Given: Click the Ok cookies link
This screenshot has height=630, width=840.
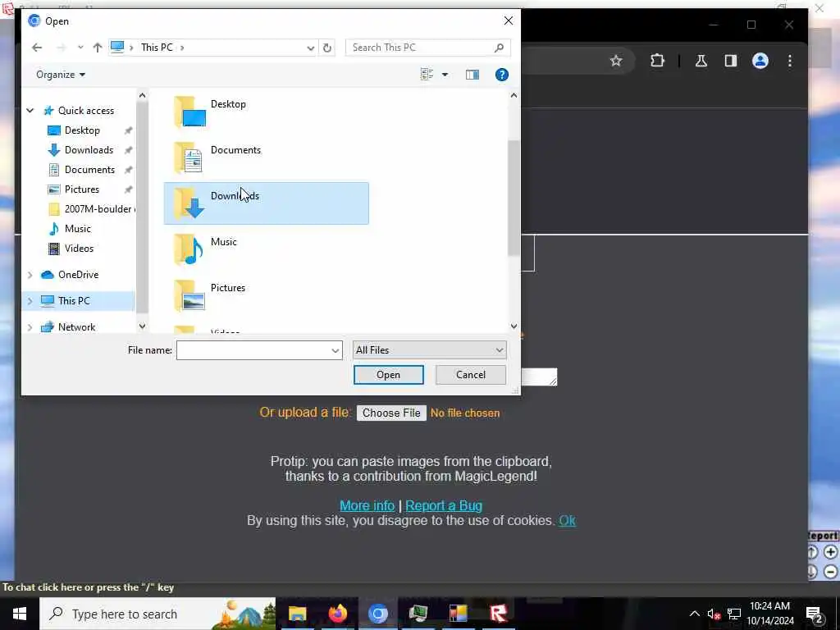Looking at the screenshot, I should [567, 521].
